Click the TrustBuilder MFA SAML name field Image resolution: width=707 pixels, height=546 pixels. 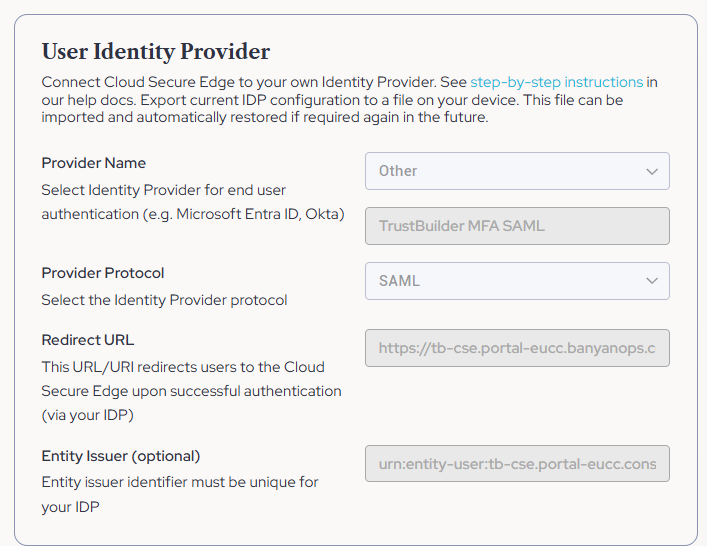(517, 226)
